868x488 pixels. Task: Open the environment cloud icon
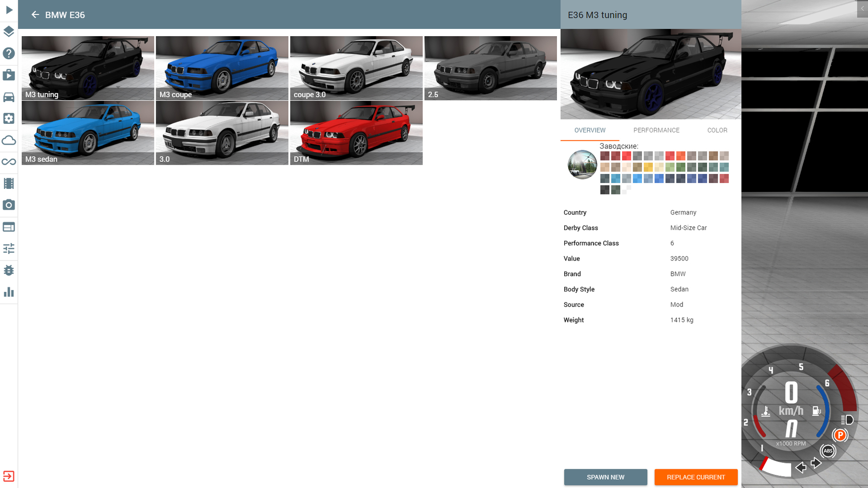pyautogui.click(x=9, y=140)
